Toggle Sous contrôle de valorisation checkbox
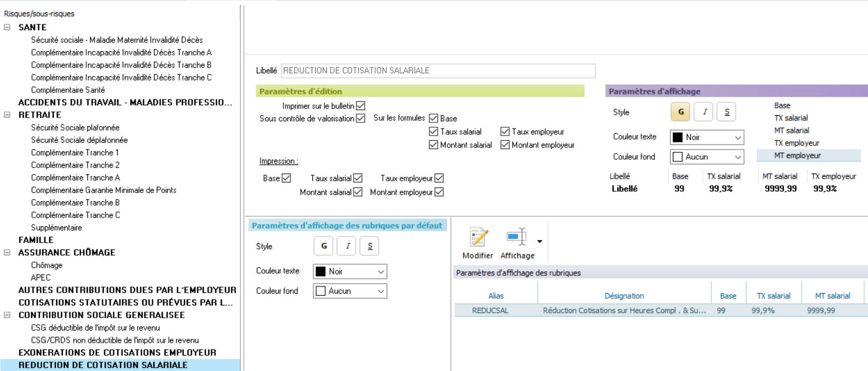 (361, 118)
